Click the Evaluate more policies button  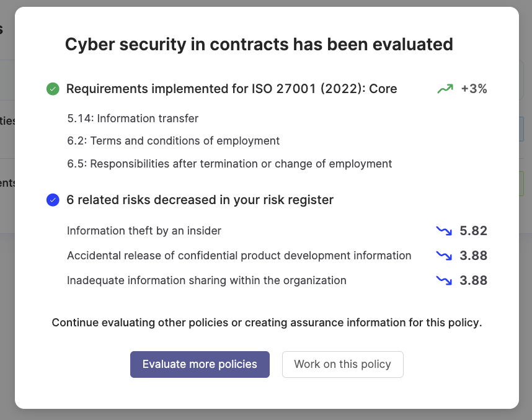point(200,364)
